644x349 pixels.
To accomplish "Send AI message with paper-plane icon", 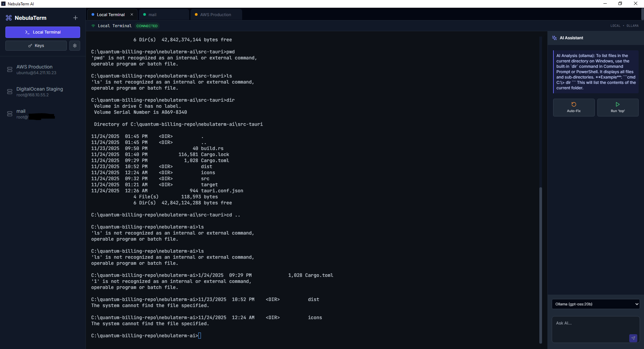I will pos(633,338).
